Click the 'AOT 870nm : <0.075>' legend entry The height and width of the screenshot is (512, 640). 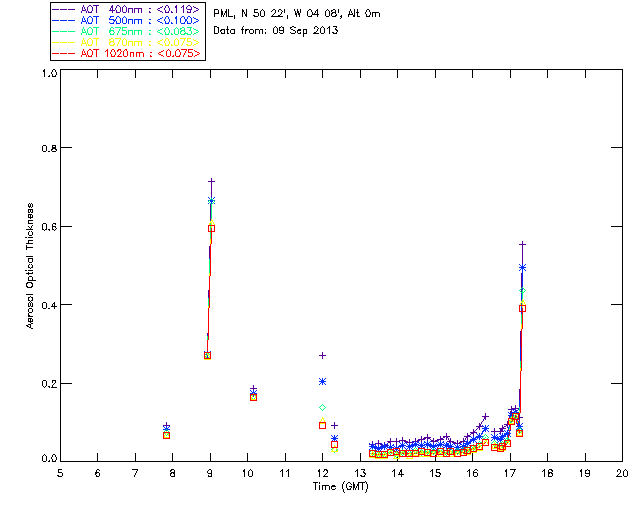tap(127, 42)
